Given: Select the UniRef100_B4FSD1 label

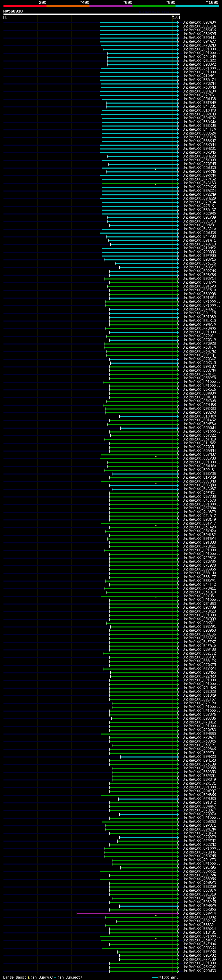Looking at the screenshot, I should pos(199,106).
